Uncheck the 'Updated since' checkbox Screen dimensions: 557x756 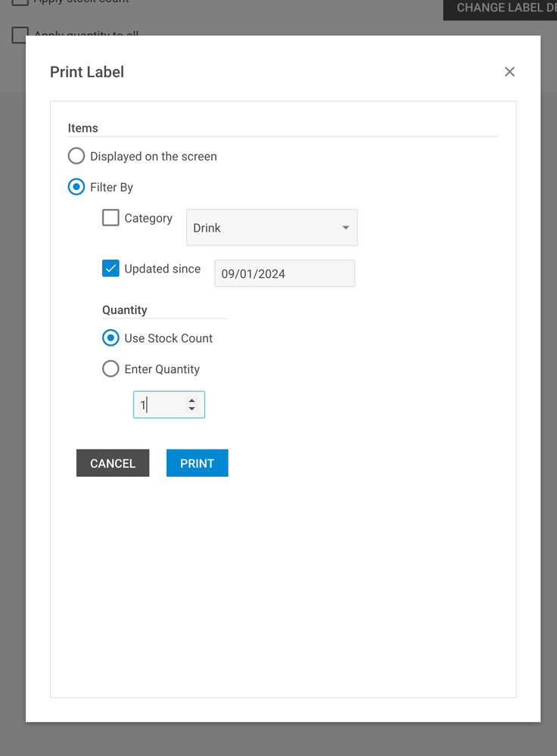pos(110,269)
